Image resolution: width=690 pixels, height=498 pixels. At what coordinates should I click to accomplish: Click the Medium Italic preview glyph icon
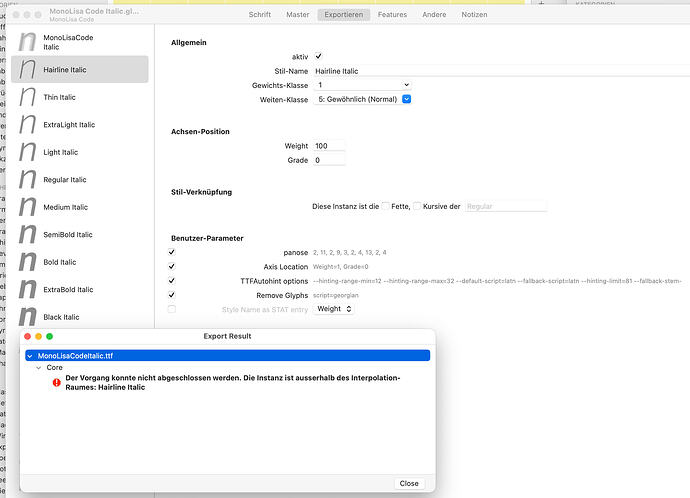click(27, 207)
